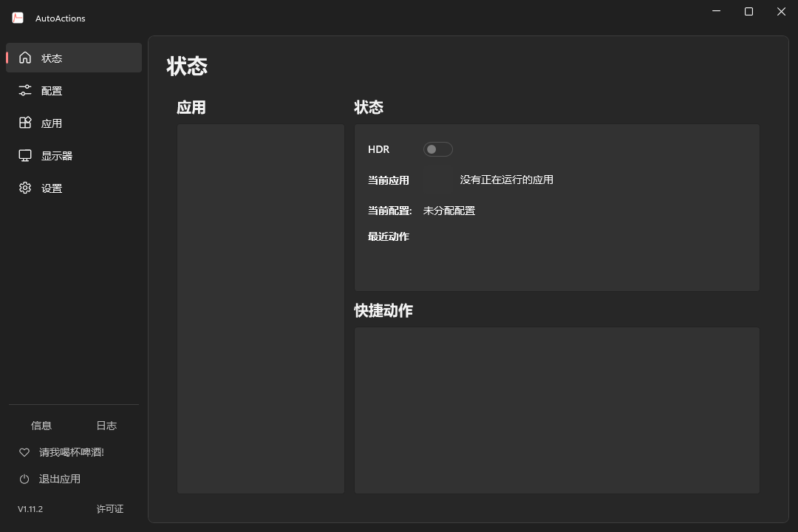This screenshot has width=798, height=532.
Task: Open the 日志 log view
Action: [x=106, y=426]
